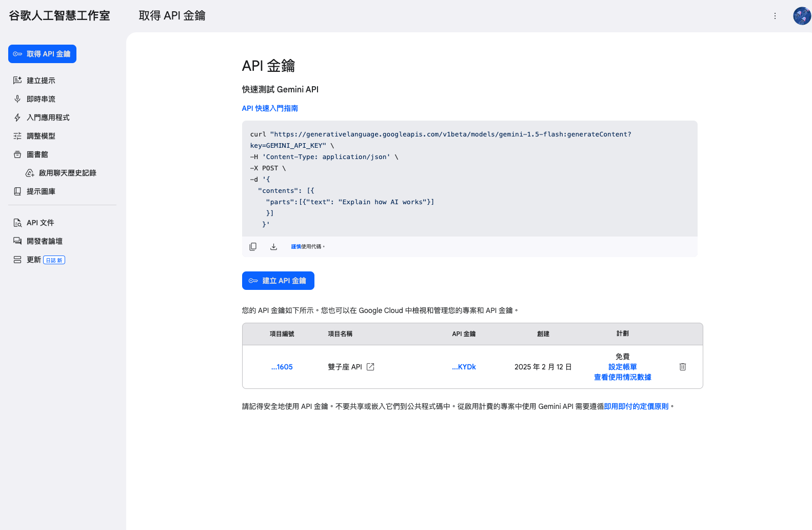Image resolution: width=812 pixels, height=530 pixels.
Task: Open the user account avatar
Action: click(x=802, y=16)
